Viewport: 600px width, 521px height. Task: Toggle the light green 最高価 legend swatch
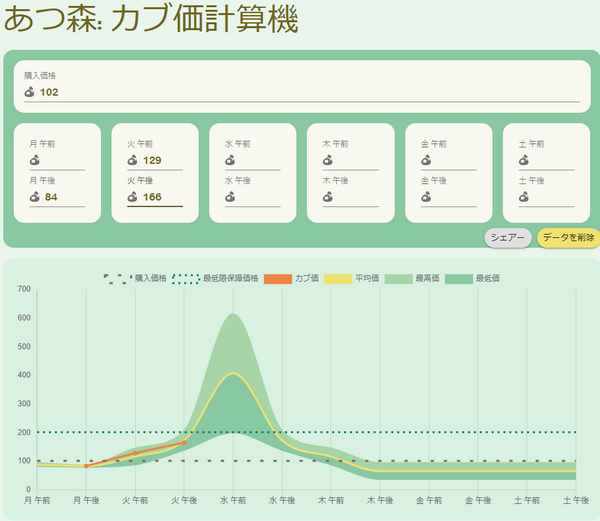point(398,279)
